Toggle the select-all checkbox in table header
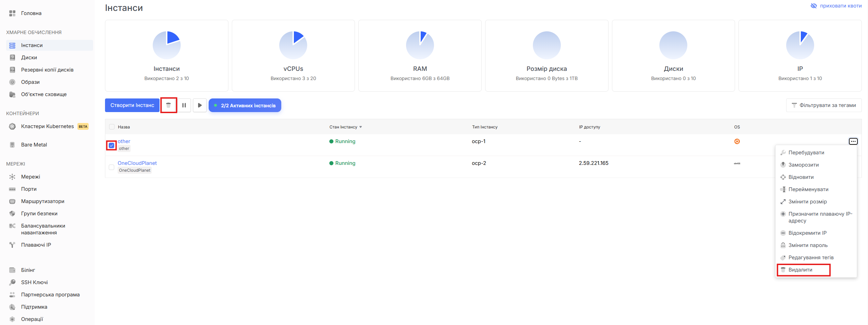Screen dimensions: 868x325 pyautogui.click(x=112, y=127)
